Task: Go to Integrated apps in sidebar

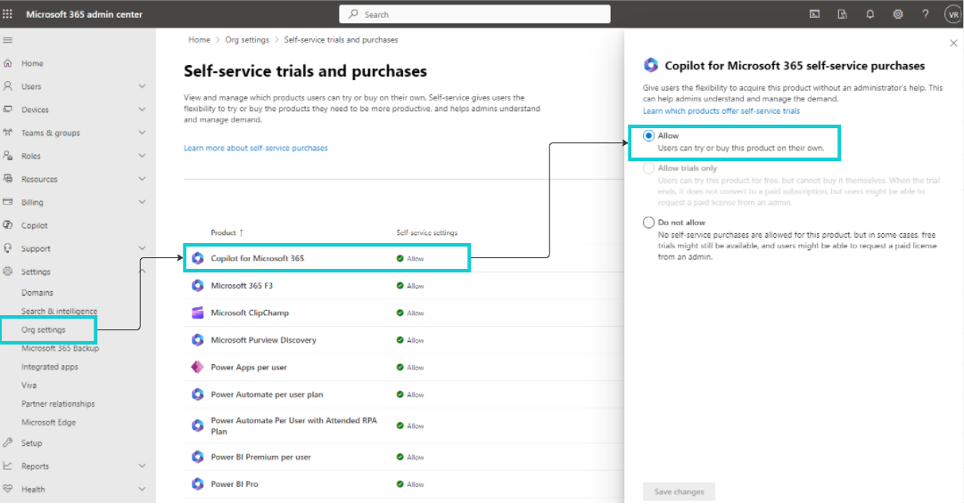Action: 48,367
